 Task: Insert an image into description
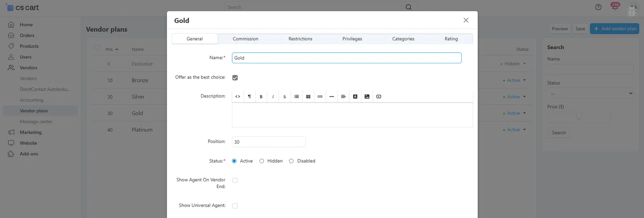click(x=367, y=97)
